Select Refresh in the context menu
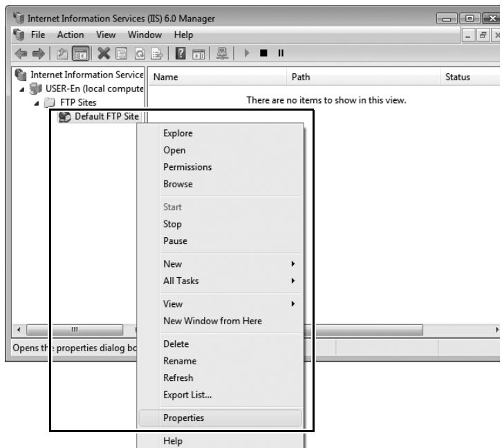502x448 pixels. coord(221,378)
